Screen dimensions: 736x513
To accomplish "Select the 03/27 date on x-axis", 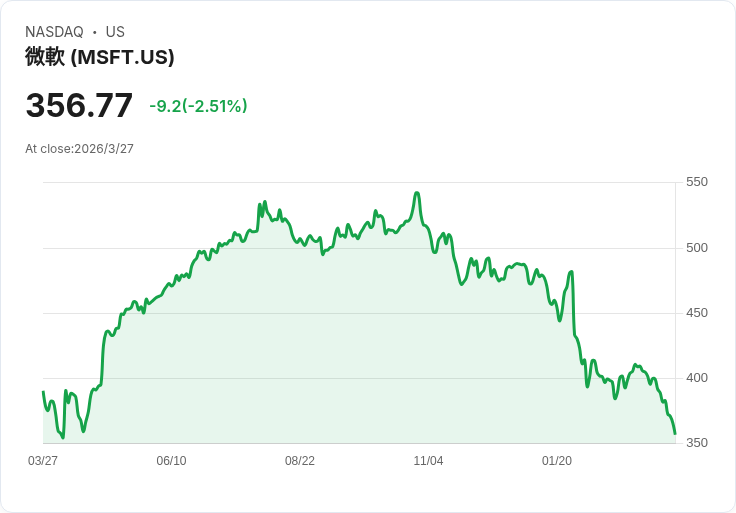I will click(43, 461).
